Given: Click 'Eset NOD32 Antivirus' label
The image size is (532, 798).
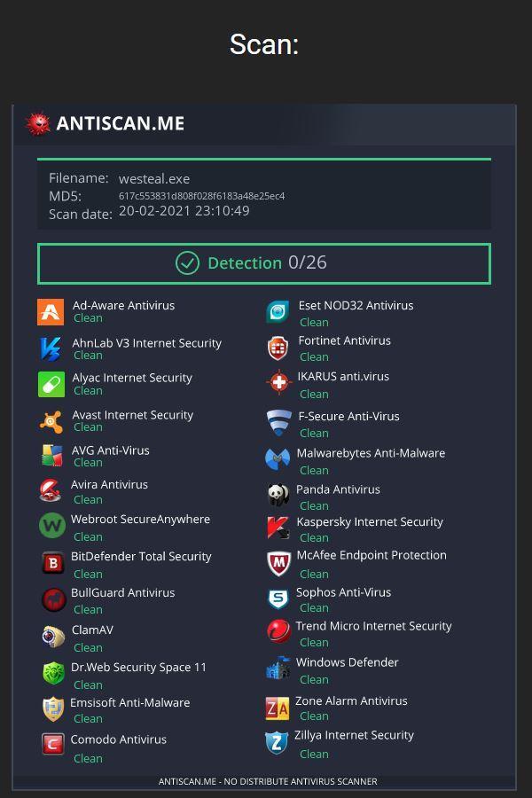Looking at the screenshot, I should pos(356,305).
